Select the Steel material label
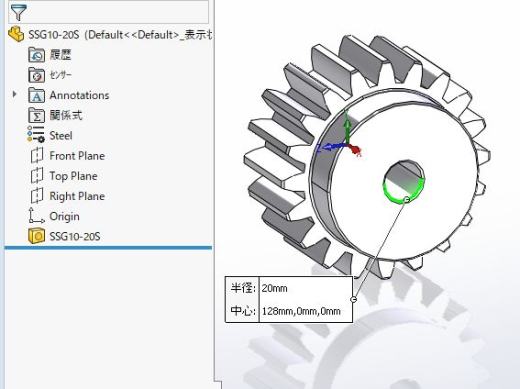This screenshot has height=389, width=520. (x=61, y=136)
